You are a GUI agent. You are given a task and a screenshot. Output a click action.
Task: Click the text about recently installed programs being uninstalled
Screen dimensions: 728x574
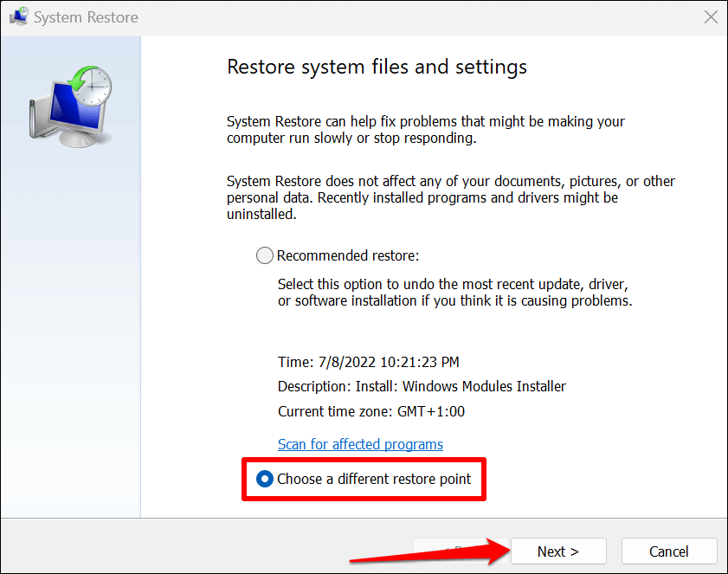coord(450,197)
